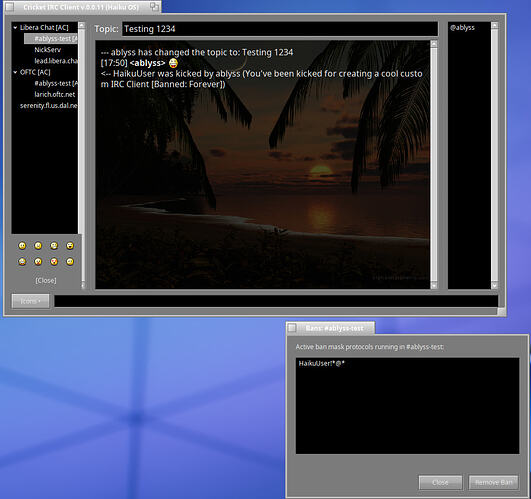Insert the crying-laughing emoticon
Screen dimensions: 531x499
22,261
